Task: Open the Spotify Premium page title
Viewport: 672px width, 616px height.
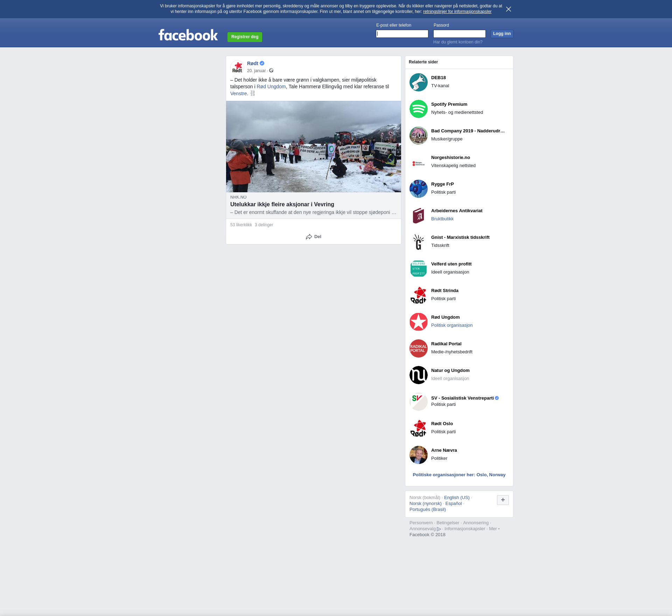Action: pyautogui.click(x=449, y=104)
